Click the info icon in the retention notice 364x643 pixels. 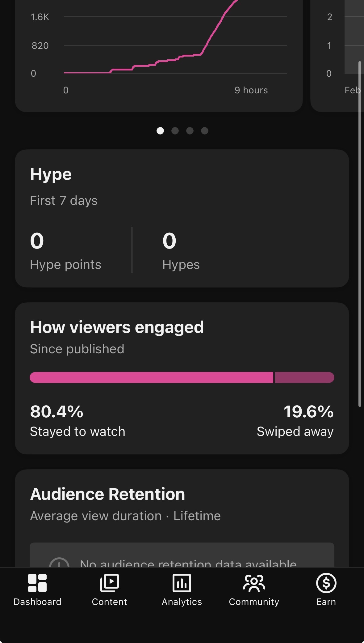[x=59, y=563]
